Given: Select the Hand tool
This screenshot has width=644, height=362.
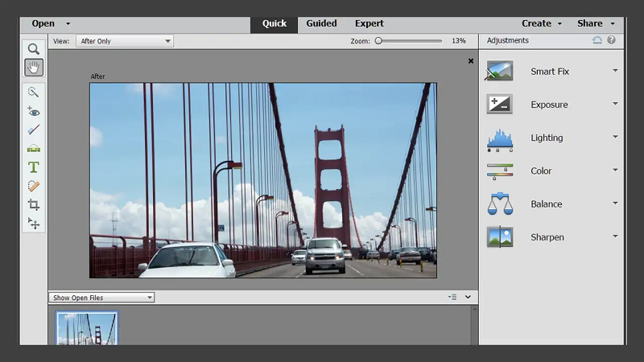Looking at the screenshot, I should (x=33, y=68).
